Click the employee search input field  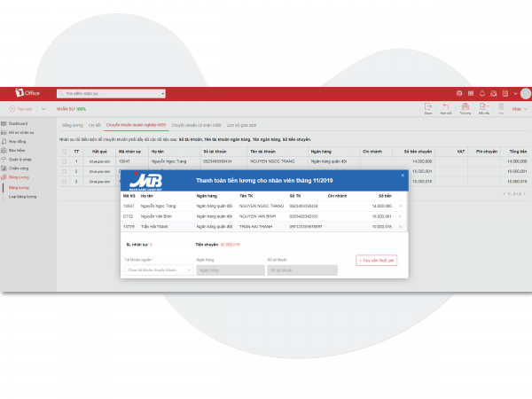[111, 94]
